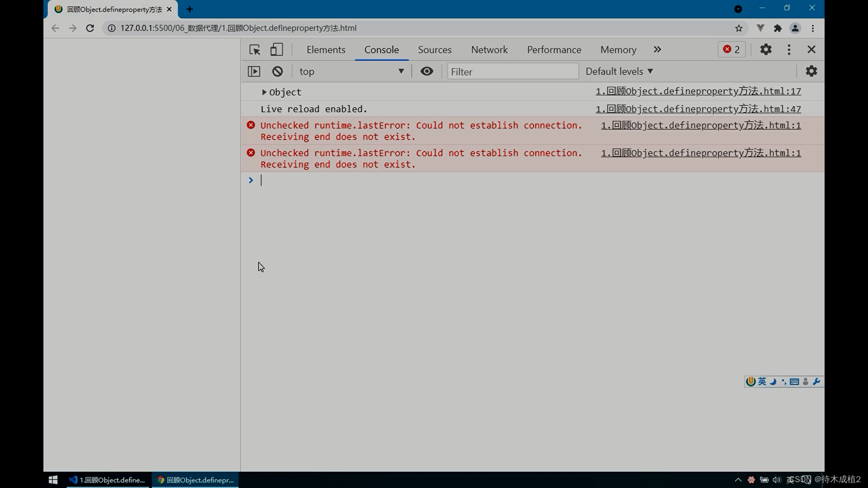The width and height of the screenshot is (868, 488).
Task: Reload the current page
Action: [x=90, y=28]
